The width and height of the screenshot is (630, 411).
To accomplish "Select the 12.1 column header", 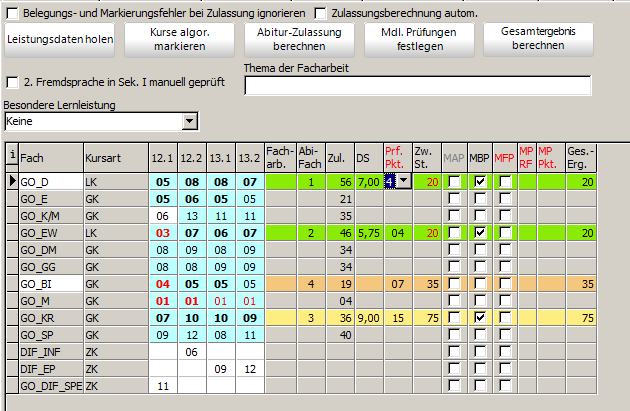I will pyautogui.click(x=163, y=158).
